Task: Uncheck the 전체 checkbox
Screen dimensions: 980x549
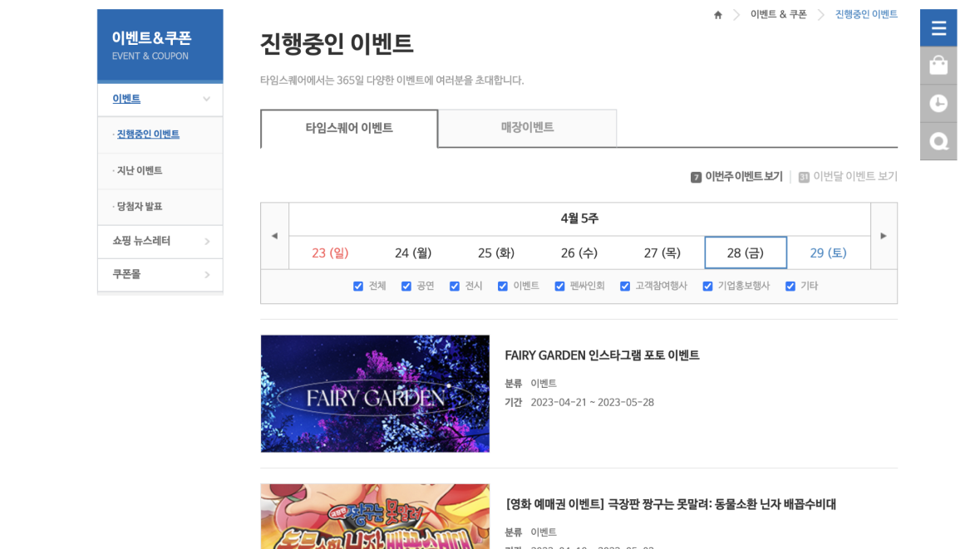Action: pos(358,287)
